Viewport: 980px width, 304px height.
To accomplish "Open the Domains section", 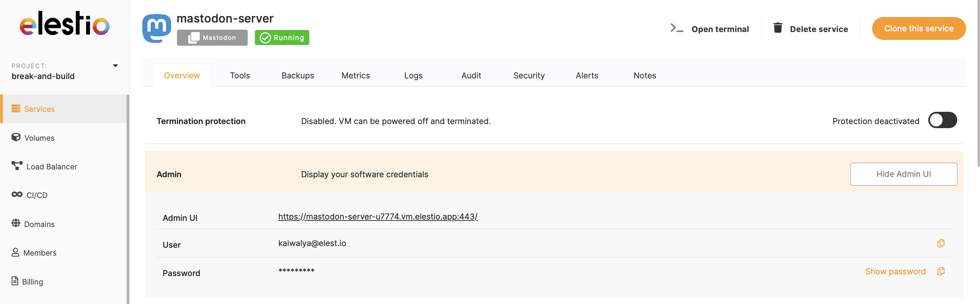I will pos(39,224).
